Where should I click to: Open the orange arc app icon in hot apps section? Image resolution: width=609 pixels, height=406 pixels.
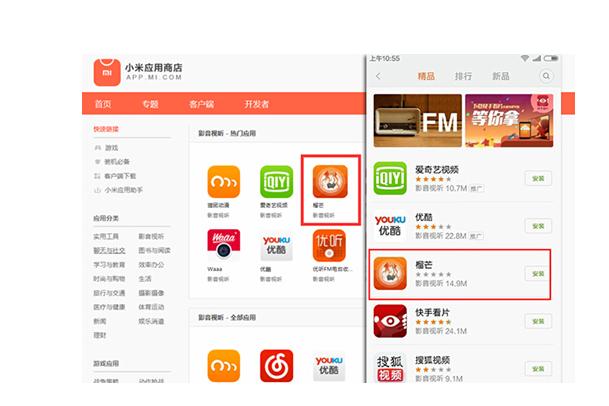pyautogui.click(x=223, y=181)
